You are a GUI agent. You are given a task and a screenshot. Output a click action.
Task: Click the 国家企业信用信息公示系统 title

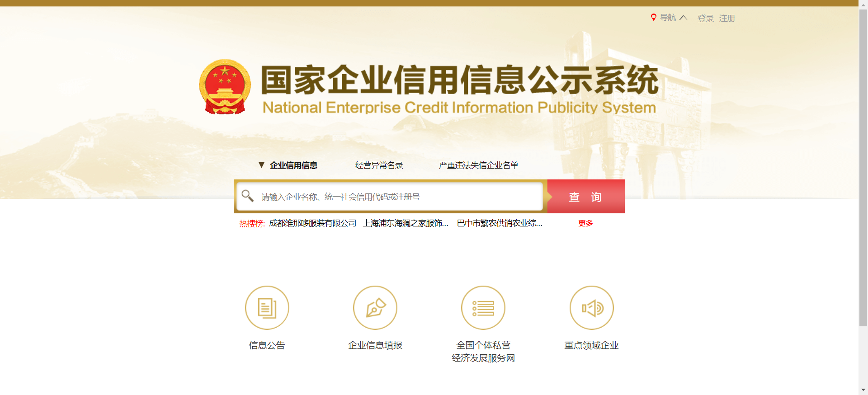(x=459, y=80)
